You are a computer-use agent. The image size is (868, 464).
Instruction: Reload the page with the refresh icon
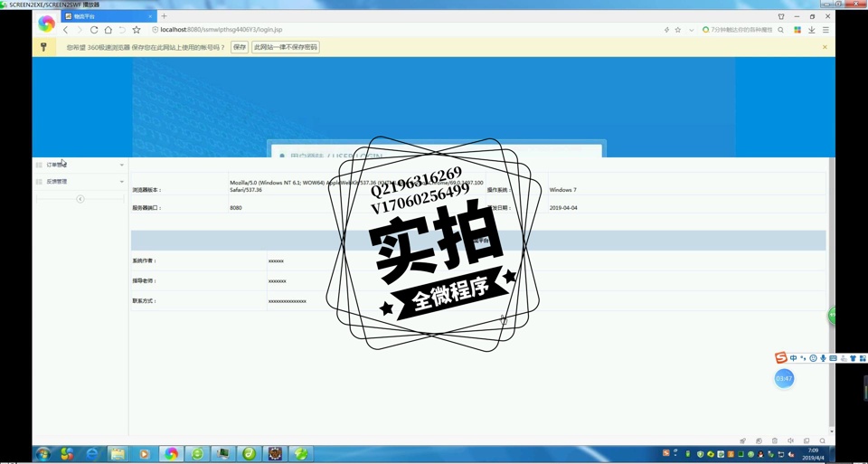tap(94, 30)
